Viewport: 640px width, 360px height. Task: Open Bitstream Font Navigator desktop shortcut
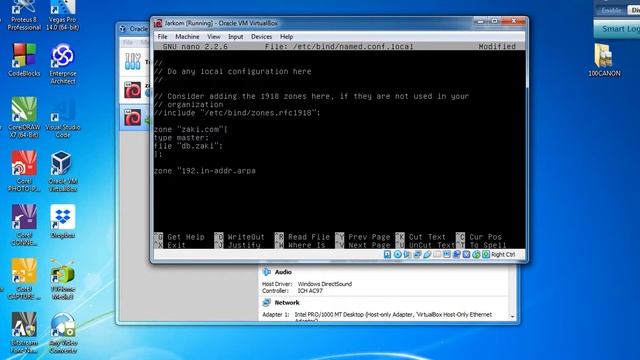coord(24,333)
